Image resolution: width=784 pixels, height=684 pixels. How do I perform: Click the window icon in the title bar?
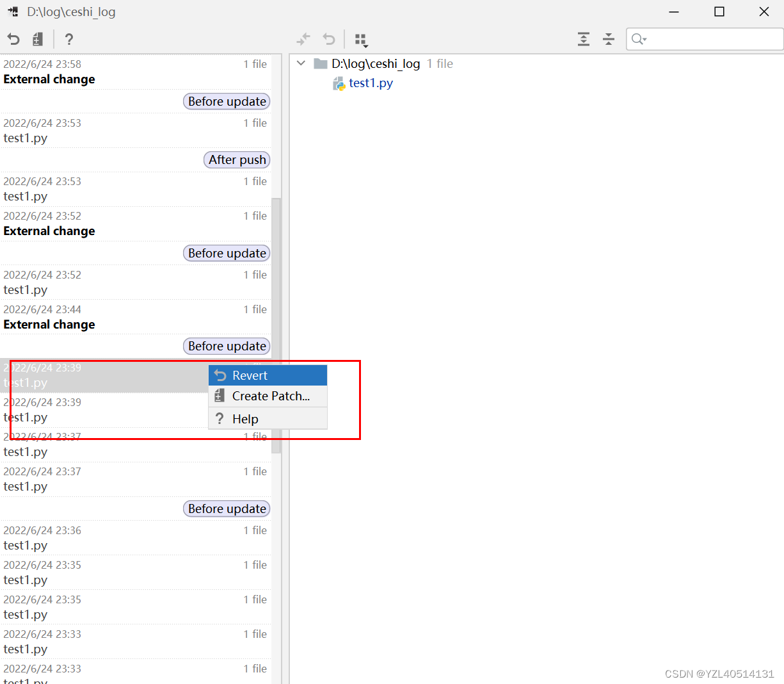[x=13, y=12]
